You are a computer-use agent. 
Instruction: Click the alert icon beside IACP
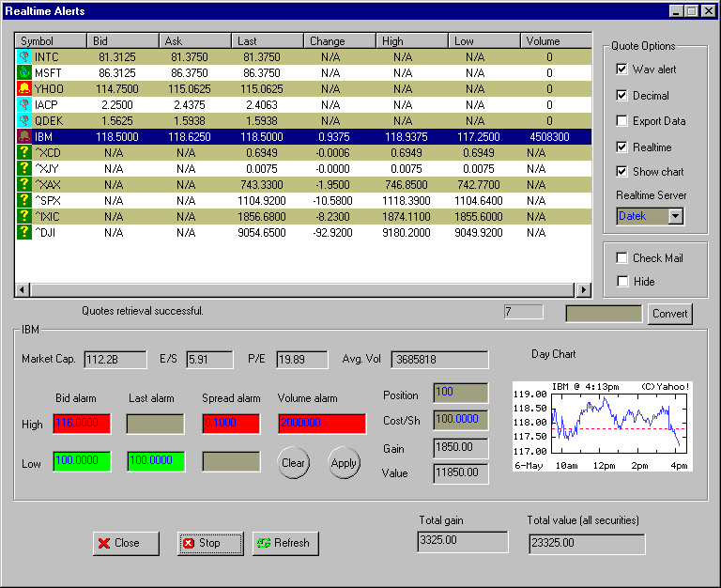point(24,105)
